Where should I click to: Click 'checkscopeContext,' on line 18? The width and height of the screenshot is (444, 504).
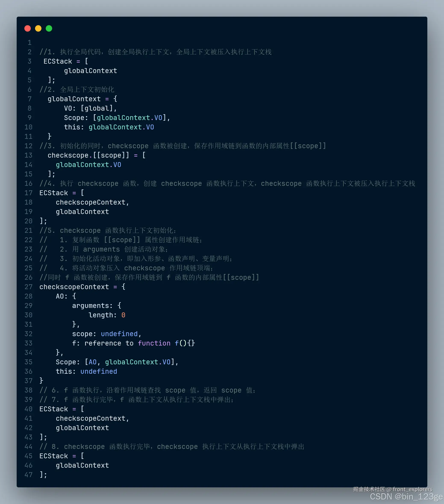click(x=92, y=202)
